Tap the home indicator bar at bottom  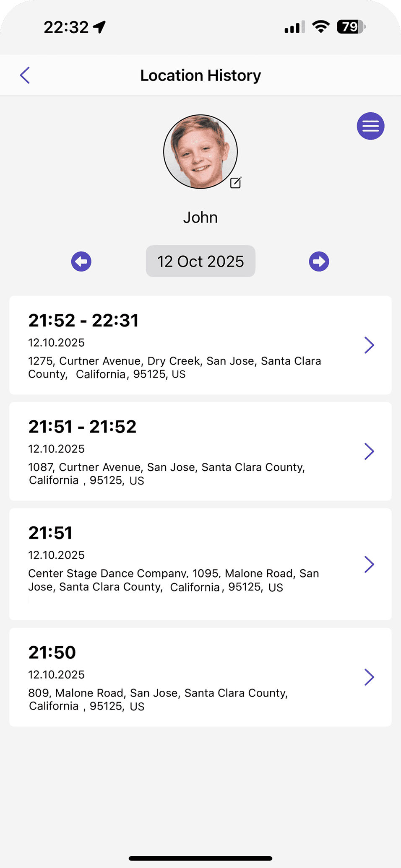pos(200,858)
